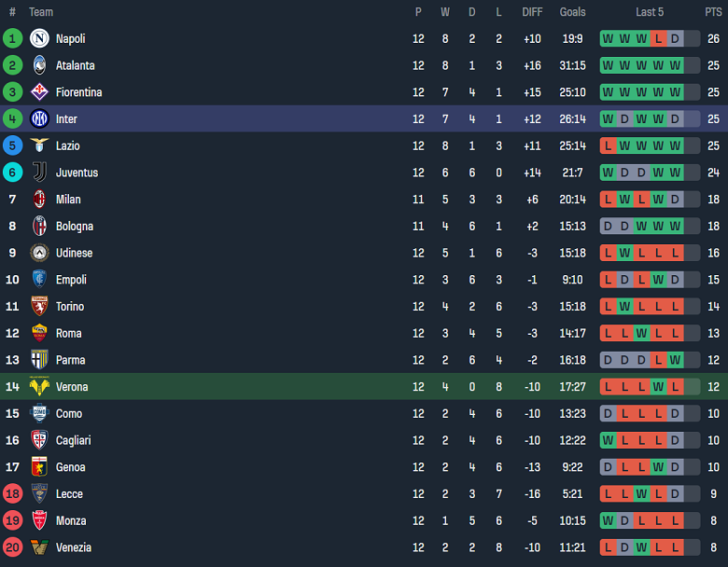The image size is (728, 567).
Task: Open the Empoli team link
Action: coord(71,280)
